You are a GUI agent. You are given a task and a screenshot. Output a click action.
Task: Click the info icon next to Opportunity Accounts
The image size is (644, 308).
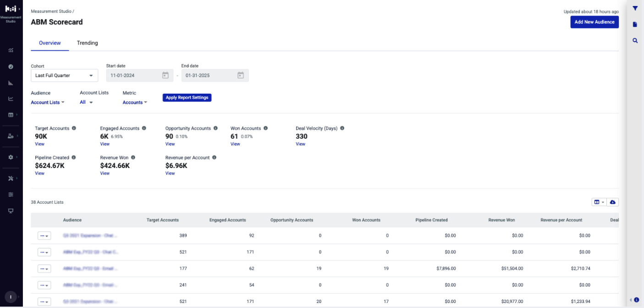tap(215, 129)
